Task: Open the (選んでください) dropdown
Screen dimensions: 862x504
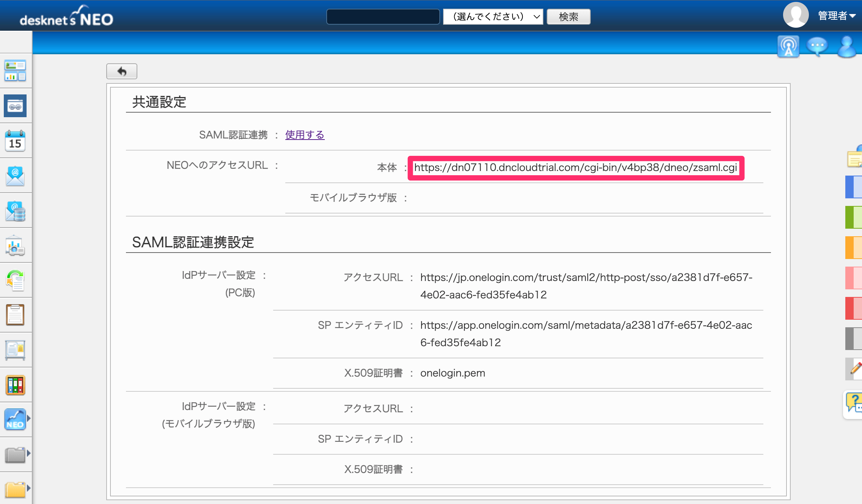Action: [x=493, y=17]
